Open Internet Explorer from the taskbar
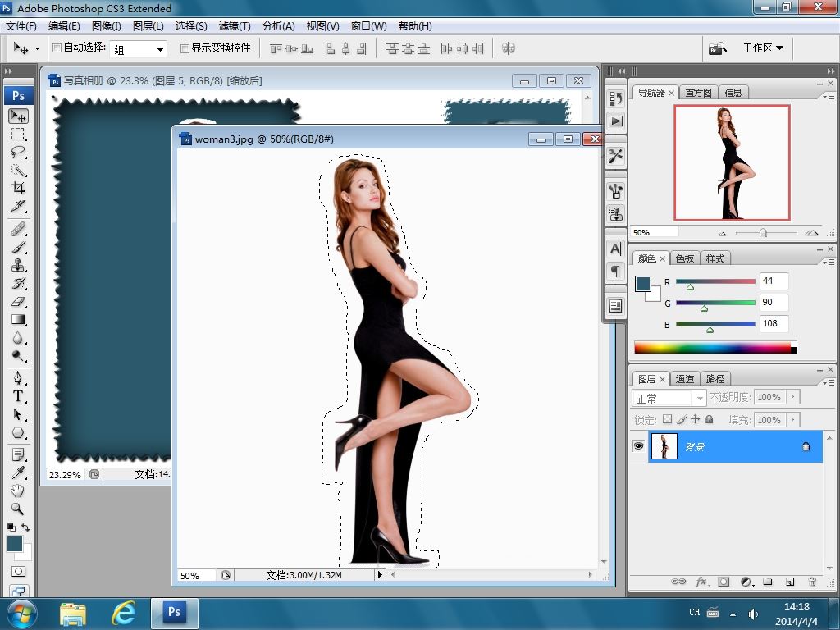This screenshot has width=840, height=630. 124,612
